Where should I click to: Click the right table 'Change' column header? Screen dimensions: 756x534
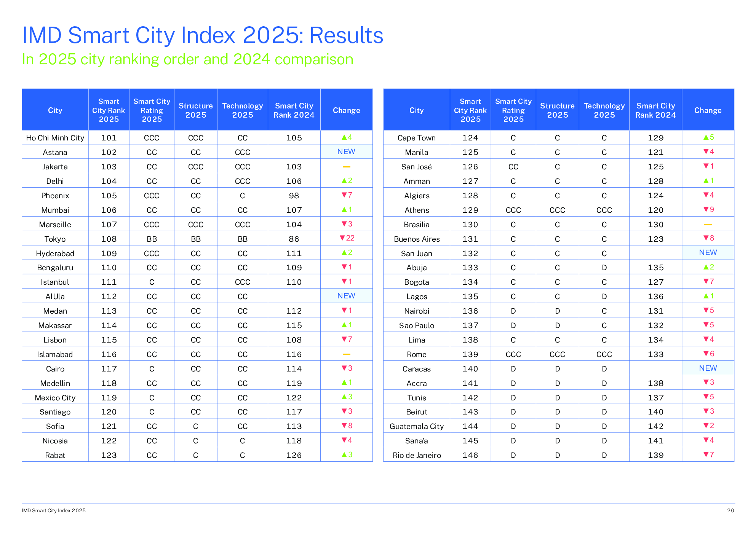(708, 110)
